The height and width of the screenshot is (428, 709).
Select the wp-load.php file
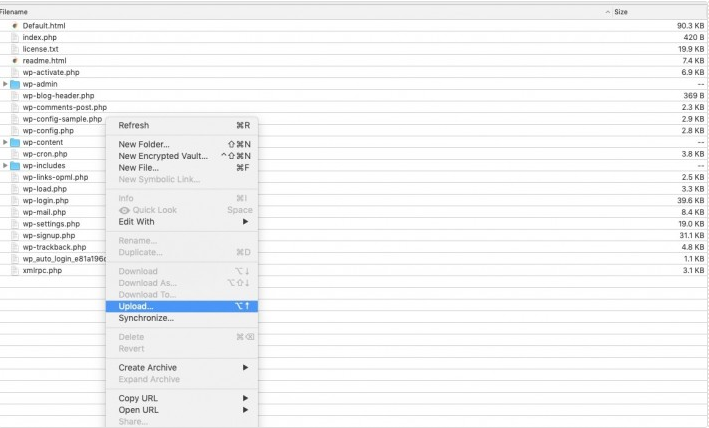pos(44,189)
